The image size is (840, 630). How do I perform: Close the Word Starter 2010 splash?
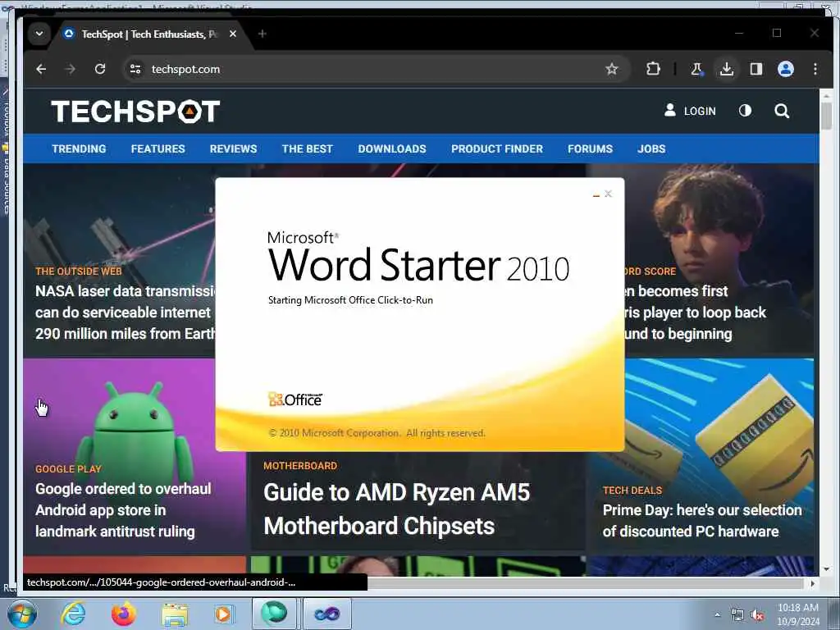(608, 194)
